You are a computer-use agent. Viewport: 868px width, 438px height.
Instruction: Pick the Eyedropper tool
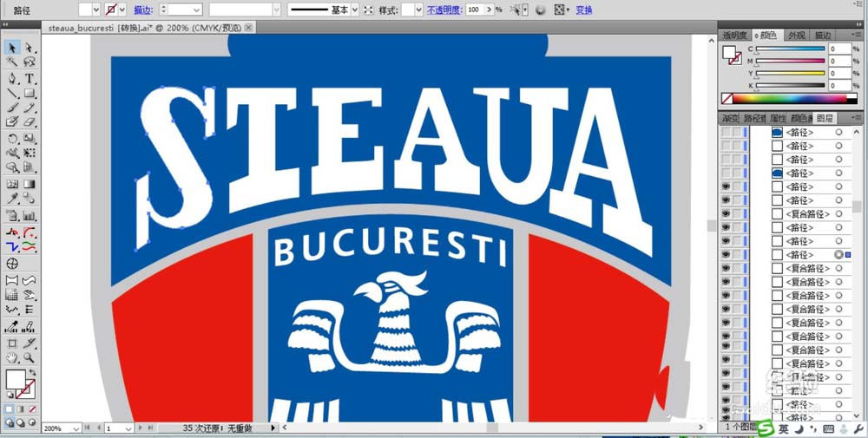click(12, 198)
